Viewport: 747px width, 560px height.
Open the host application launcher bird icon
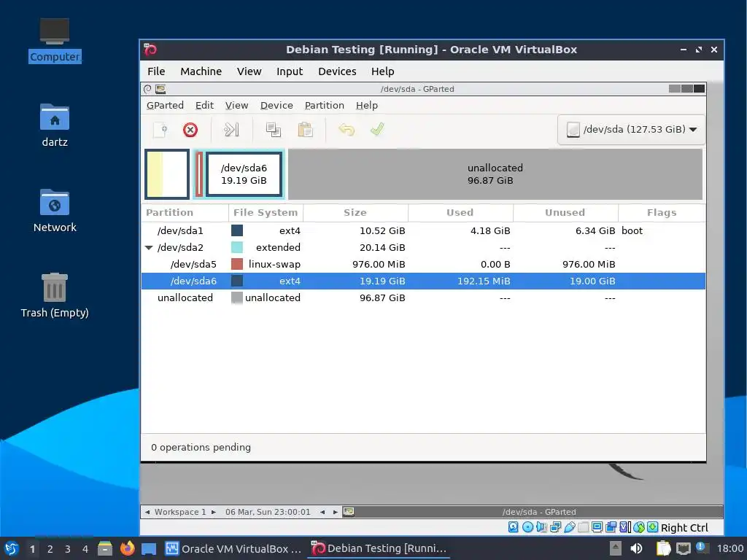click(x=12, y=548)
